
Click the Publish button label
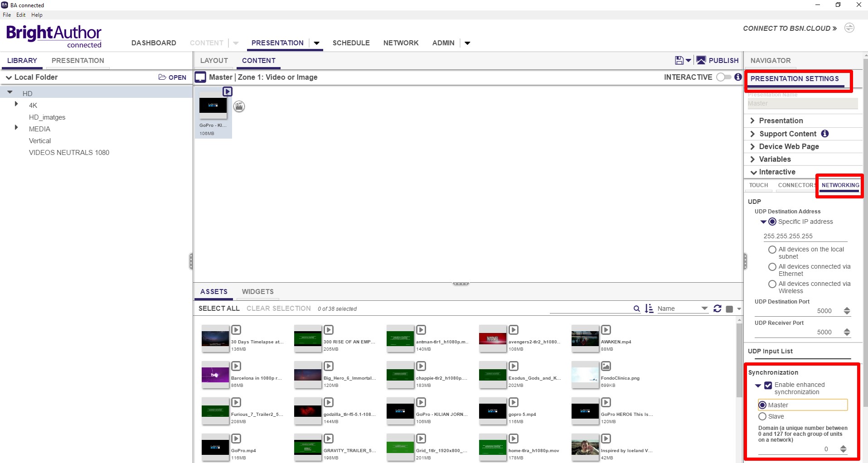pos(723,61)
